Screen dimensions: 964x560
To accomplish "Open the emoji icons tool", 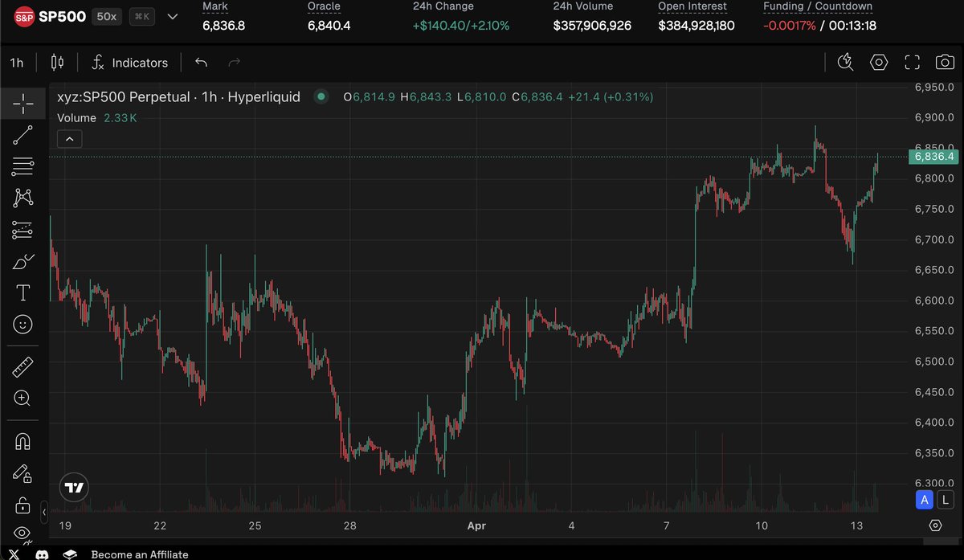I will pyautogui.click(x=22, y=324).
